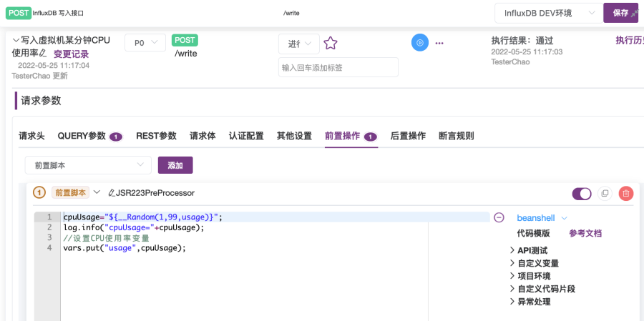The width and height of the screenshot is (644, 321).
Task: Collapse pre-script chevron next to 前置脚本 tag
Action: click(97, 192)
